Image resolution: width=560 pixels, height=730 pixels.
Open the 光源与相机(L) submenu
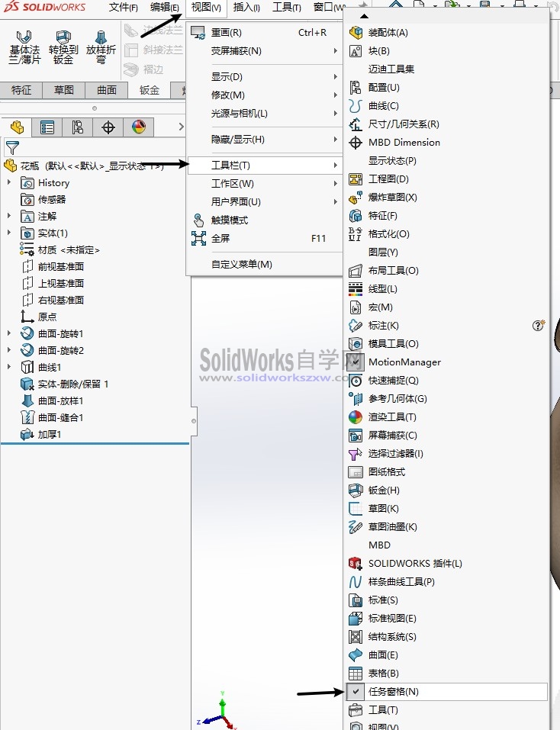click(x=265, y=113)
